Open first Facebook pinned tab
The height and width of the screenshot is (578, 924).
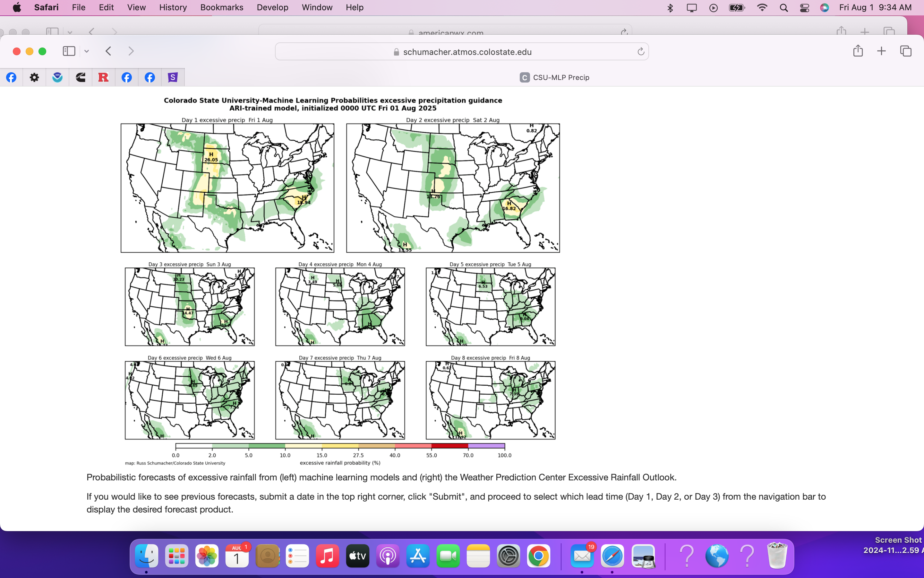pos(11,78)
